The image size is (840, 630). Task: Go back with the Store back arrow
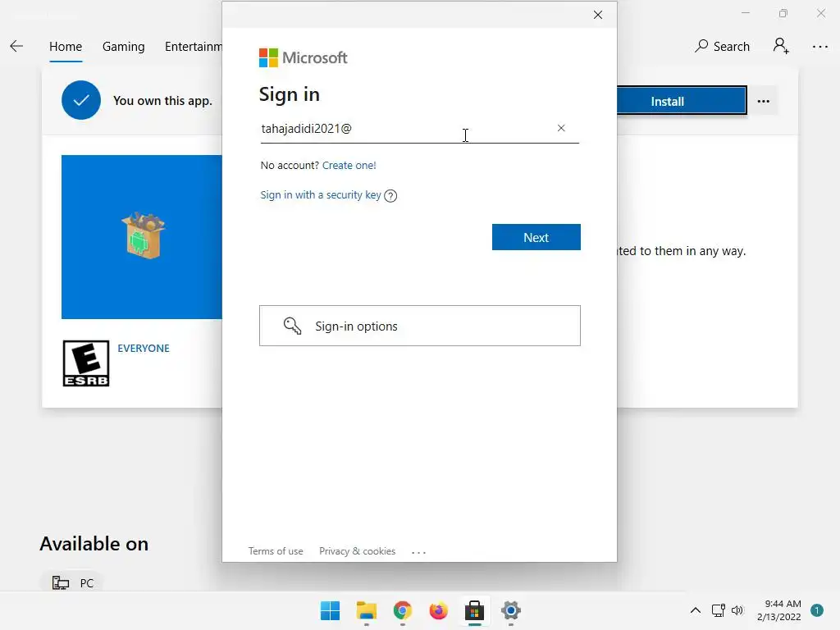pyautogui.click(x=16, y=47)
